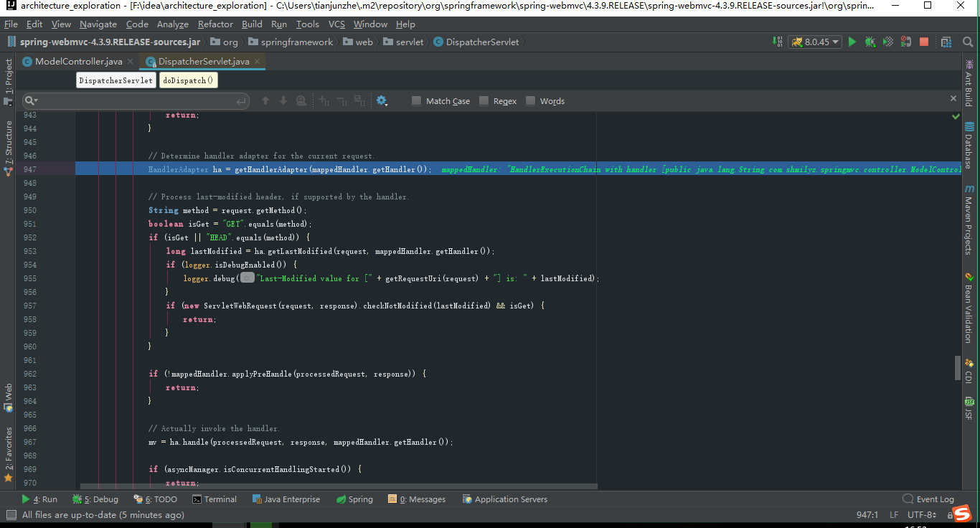The image size is (980, 528).
Task: Open the search options gear dropdown
Action: coord(382,100)
